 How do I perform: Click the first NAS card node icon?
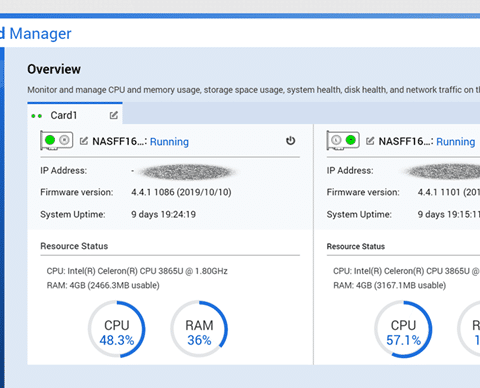tap(56, 140)
